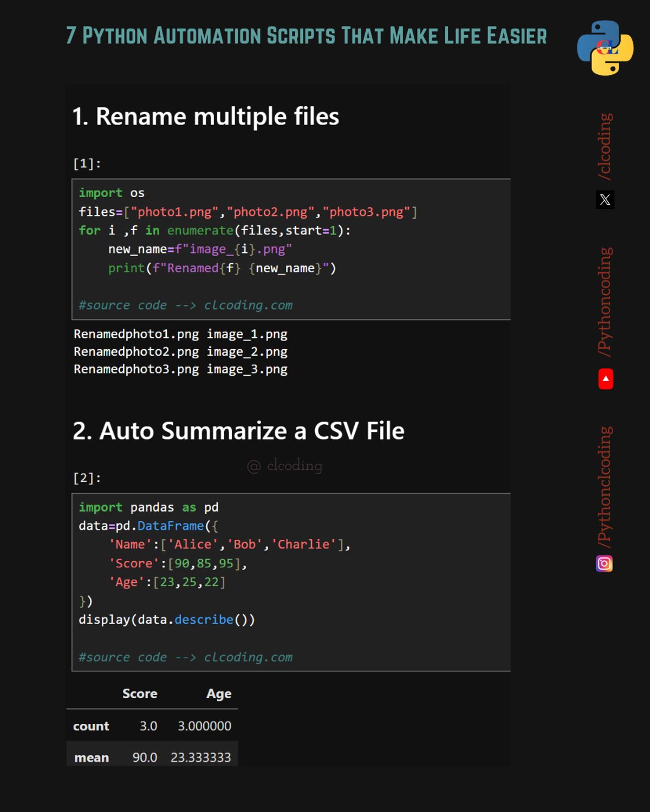Viewport: 650px width, 812px height.
Task: Click output 'Renamedphoto2.png image_2.png'
Action: (180, 352)
